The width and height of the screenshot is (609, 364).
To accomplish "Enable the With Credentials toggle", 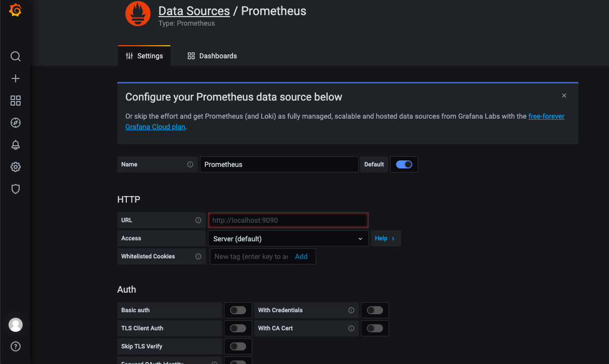I will (x=375, y=310).
